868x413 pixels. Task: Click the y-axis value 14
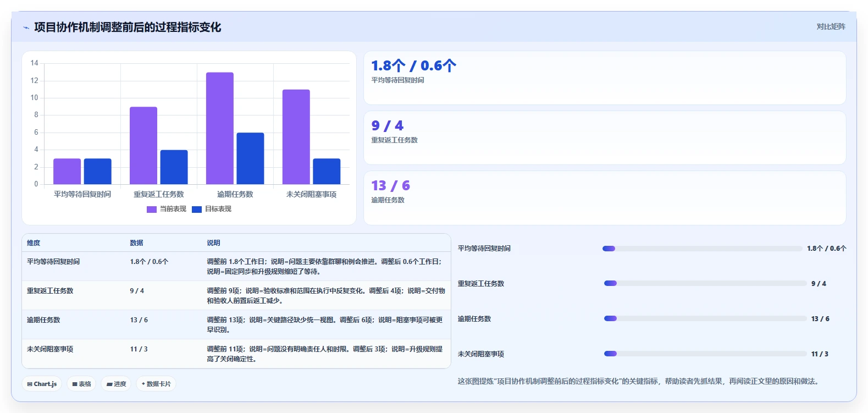[x=35, y=63]
